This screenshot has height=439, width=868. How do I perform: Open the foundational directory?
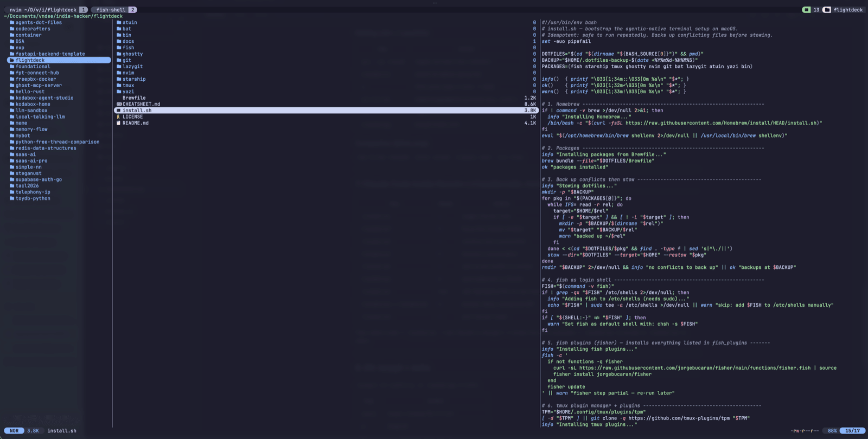pyautogui.click(x=33, y=67)
